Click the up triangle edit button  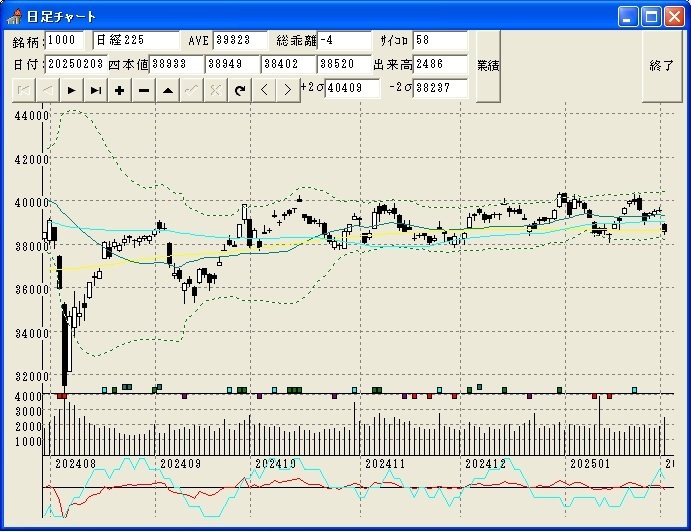coord(167,90)
